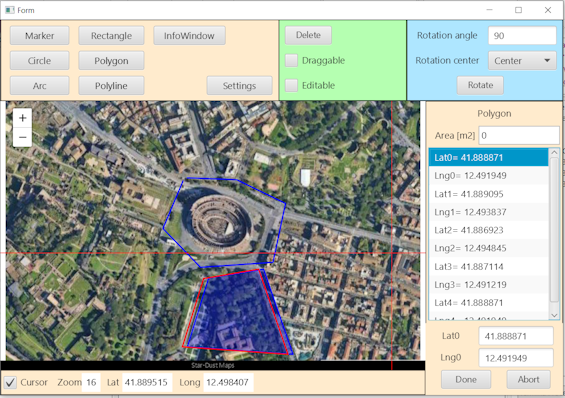This screenshot has width=565, height=398.
Task: Click the InfoWindow button
Action: click(x=190, y=36)
